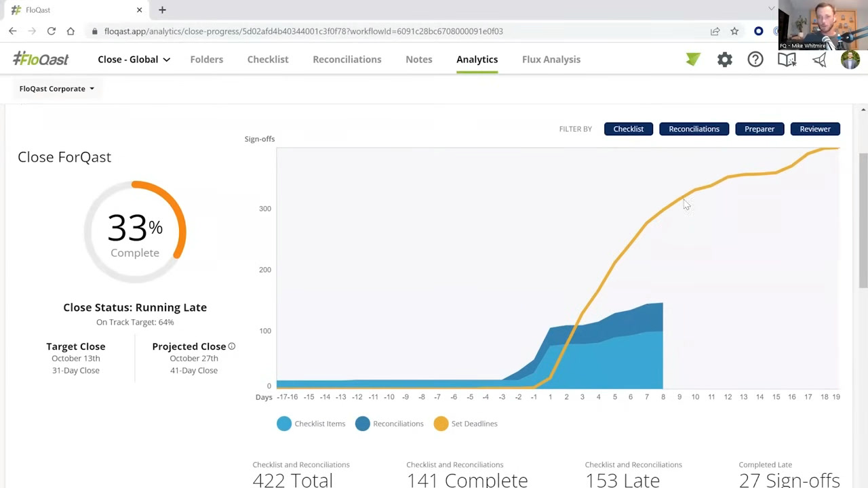The height and width of the screenshot is (488, 868).
Task: Open the help question mark icon
Action: coord(755,60)
